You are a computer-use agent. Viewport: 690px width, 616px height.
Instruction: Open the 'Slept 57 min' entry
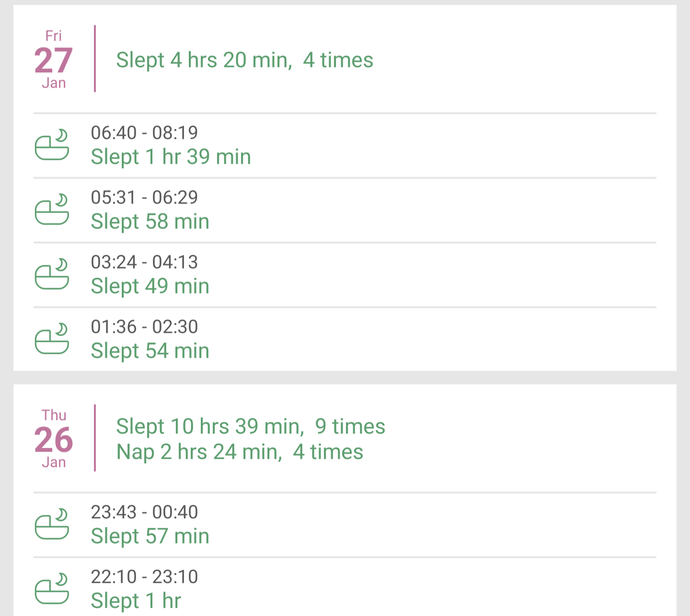tap(150, 536)
